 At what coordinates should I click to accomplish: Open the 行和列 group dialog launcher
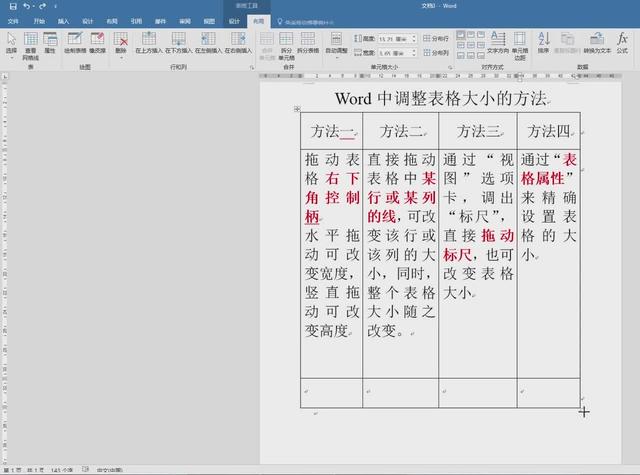[x=252, y=68]
